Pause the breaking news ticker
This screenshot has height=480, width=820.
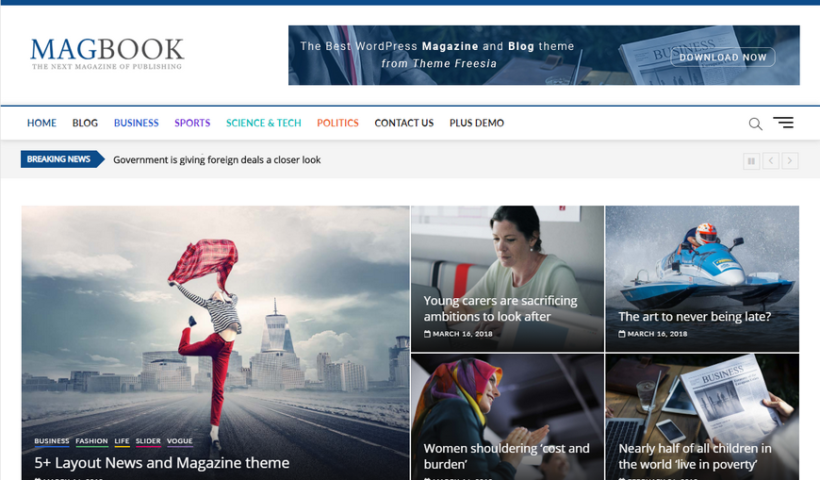(751, 161)
